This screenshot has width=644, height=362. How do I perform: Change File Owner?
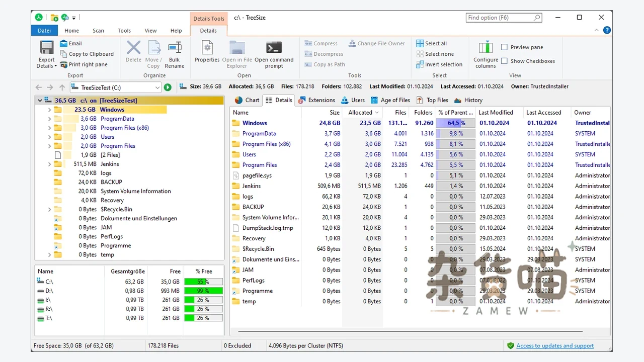pyautogui.click(x=377, y=44)
